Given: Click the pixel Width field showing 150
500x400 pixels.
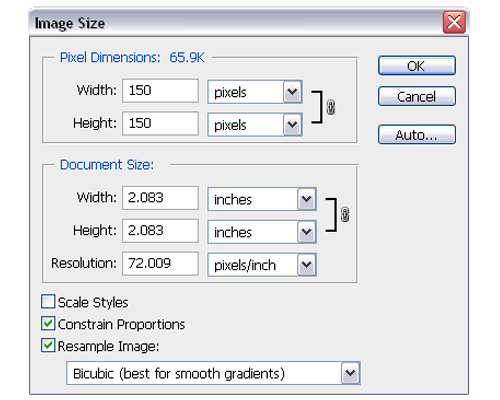Looking at the screenshot, I should [x=160, y=91].
